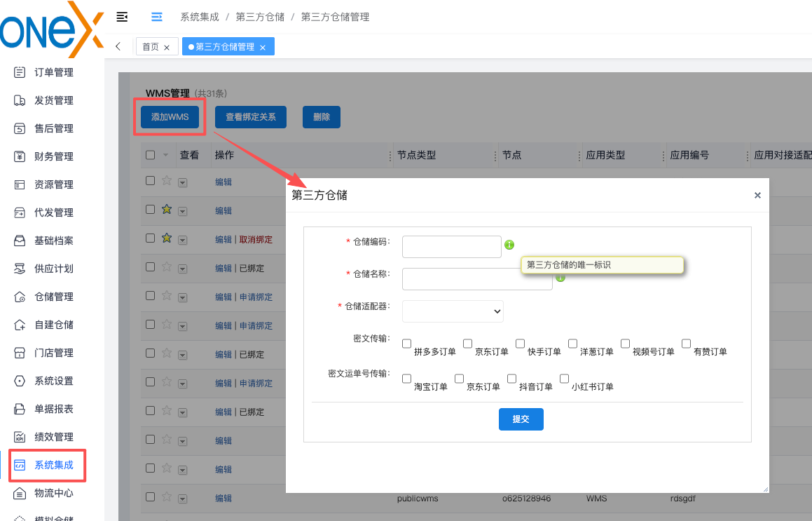Open 单据报表 in the sidebar
Screen dimensions: 812x521
(x=43, y=409)
